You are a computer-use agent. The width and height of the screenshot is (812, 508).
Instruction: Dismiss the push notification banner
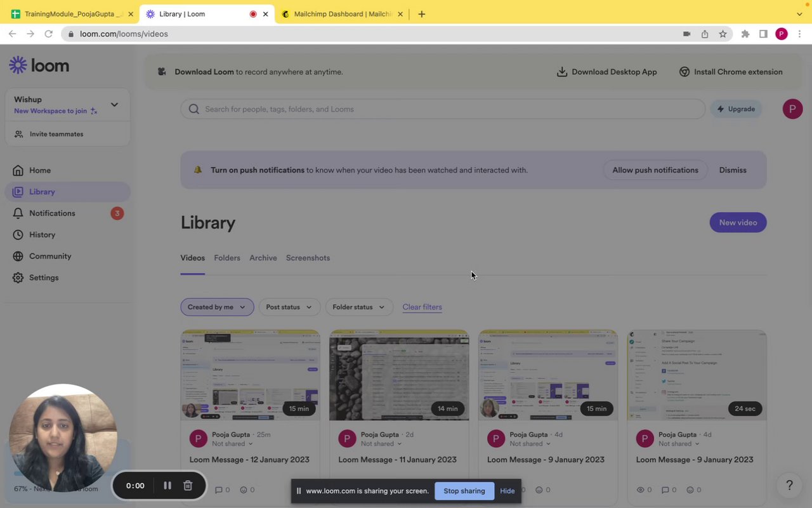coord(733,170)
